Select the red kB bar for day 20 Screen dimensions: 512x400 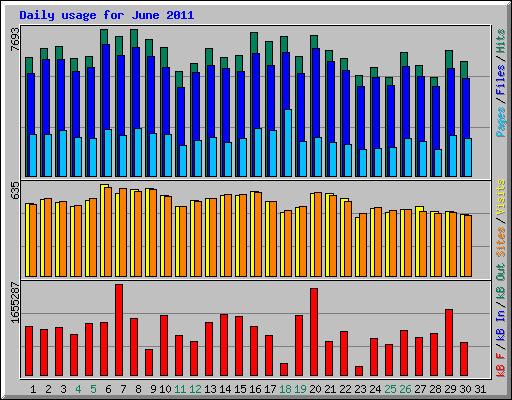(x=314, y=332)
